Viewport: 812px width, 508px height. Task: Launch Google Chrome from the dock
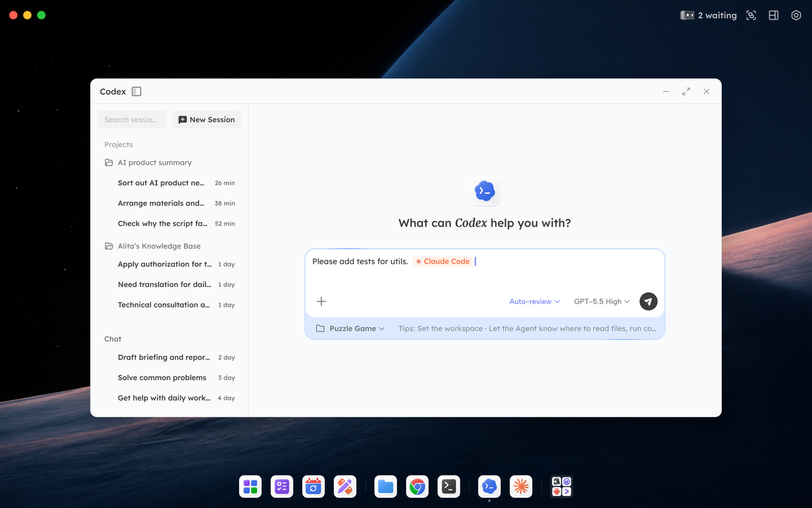[x=417, y=486]
